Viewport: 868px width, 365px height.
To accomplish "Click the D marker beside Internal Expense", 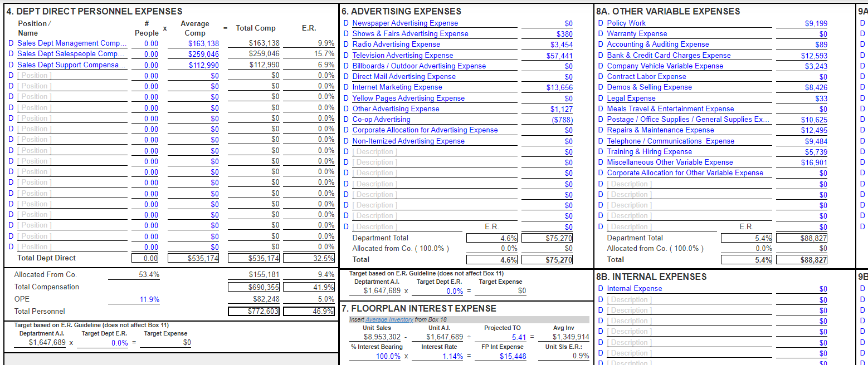I will 601,288.
